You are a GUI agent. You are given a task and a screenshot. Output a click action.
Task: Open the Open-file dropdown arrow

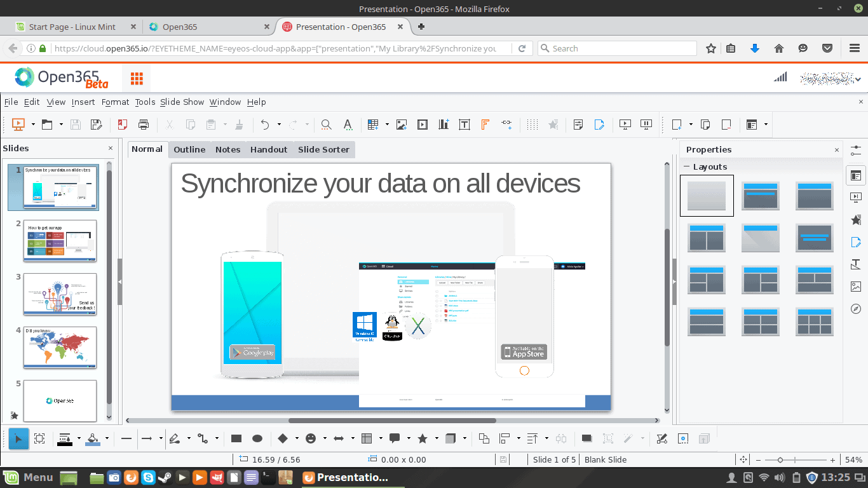pyautogui.click(x=61, y=125)
